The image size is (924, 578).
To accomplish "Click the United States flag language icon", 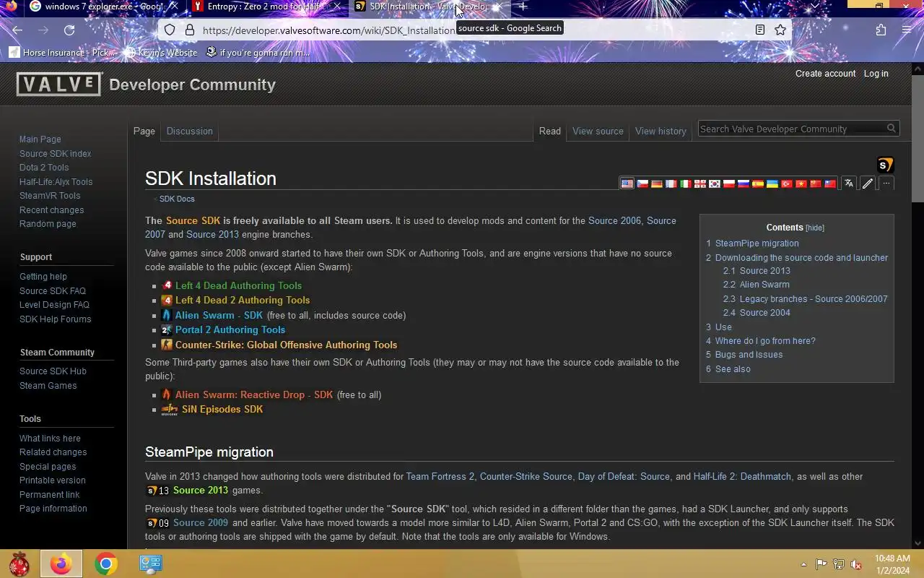I will (x=627, y=184).
